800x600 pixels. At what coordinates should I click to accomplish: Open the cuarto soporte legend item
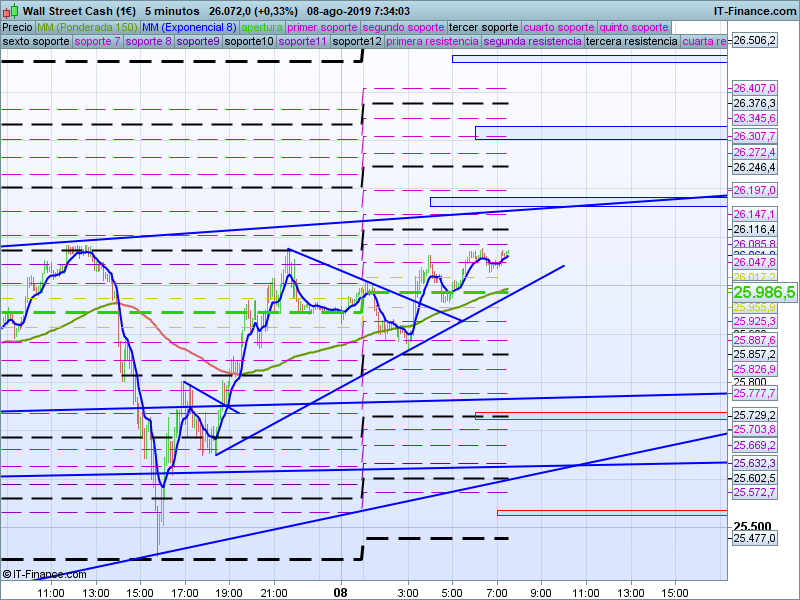(x=559, y=27)
